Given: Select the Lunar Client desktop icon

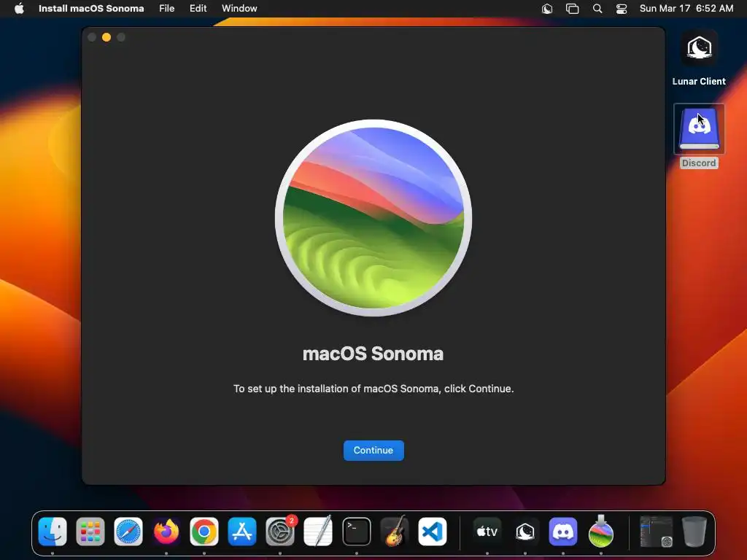Looking at the screenshot, I should 699,48.
